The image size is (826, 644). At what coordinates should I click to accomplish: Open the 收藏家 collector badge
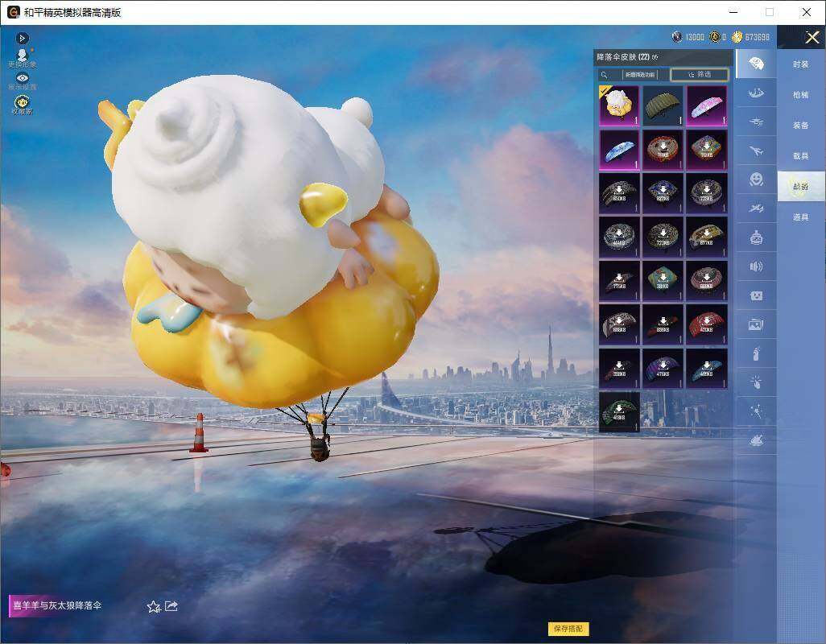[22, 105]
